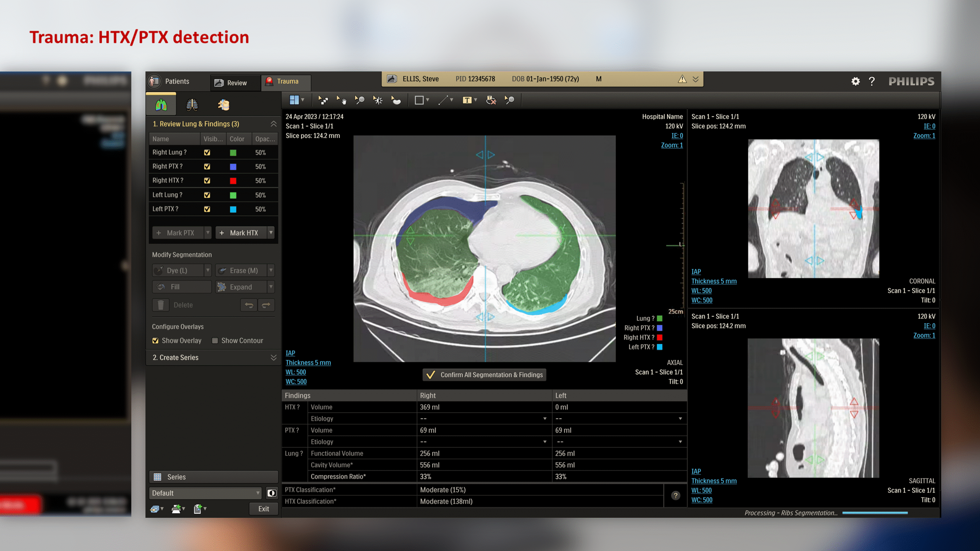The image size is (980, 551).
Task: Click the Right HTX red color swatch
Action: tap(233, 181)
